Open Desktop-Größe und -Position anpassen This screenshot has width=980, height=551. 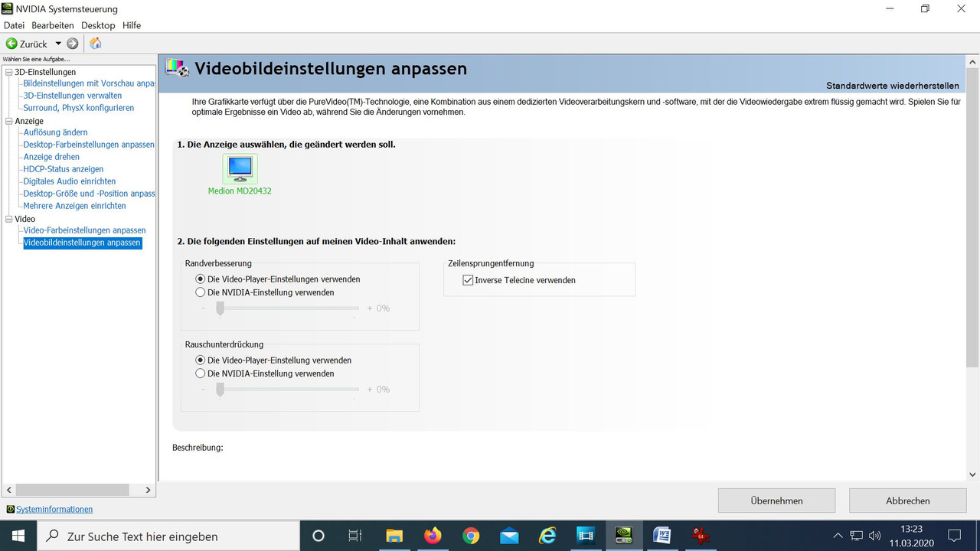[x=89, y=194]
